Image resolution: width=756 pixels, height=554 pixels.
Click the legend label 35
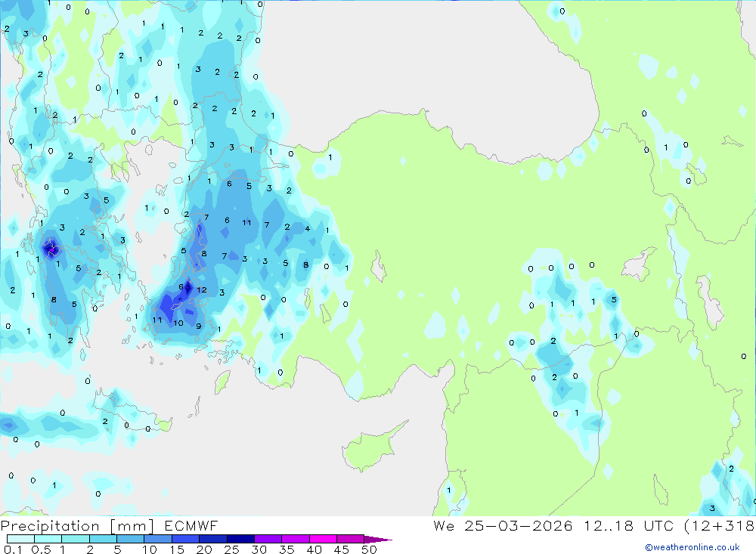287,549
